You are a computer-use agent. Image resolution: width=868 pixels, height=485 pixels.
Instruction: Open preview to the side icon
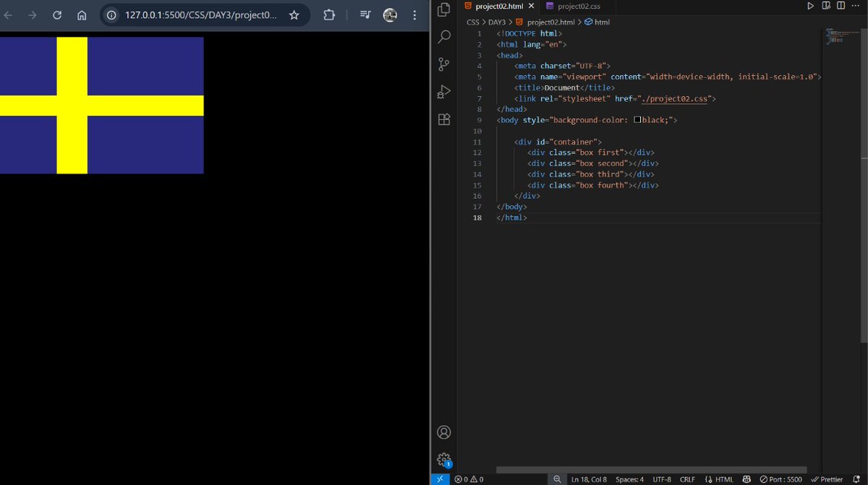coord(826,6)
